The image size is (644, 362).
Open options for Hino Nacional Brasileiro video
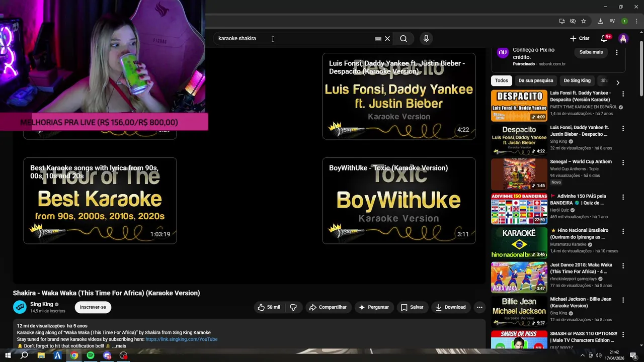623,231
